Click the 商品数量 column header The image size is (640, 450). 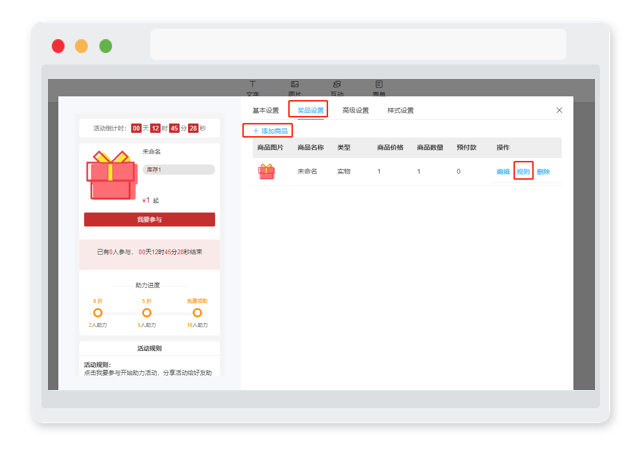click(430, 147)
